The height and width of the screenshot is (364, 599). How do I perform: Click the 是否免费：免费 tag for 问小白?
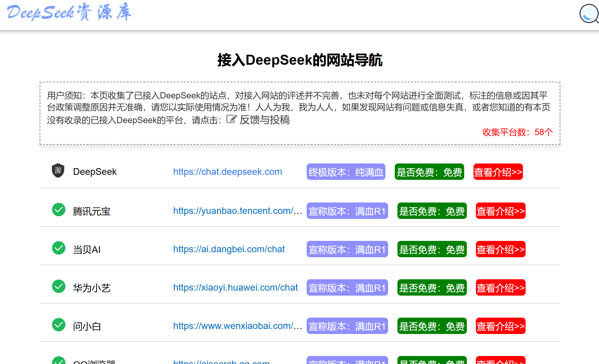pyautogui.click(x=432, y=326)
